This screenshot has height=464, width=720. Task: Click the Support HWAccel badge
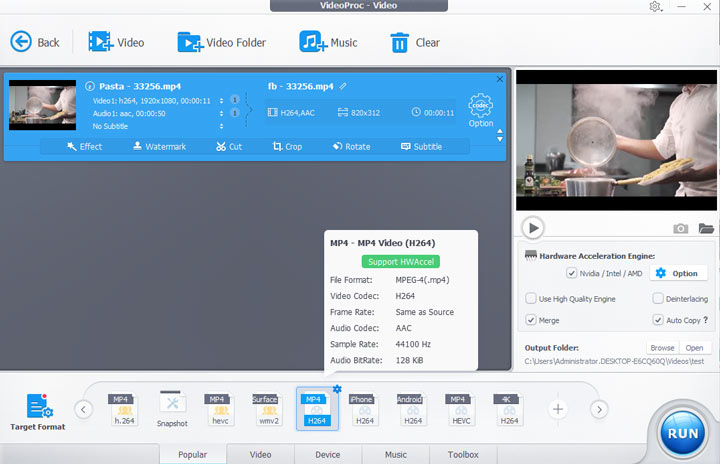point(400,261)
